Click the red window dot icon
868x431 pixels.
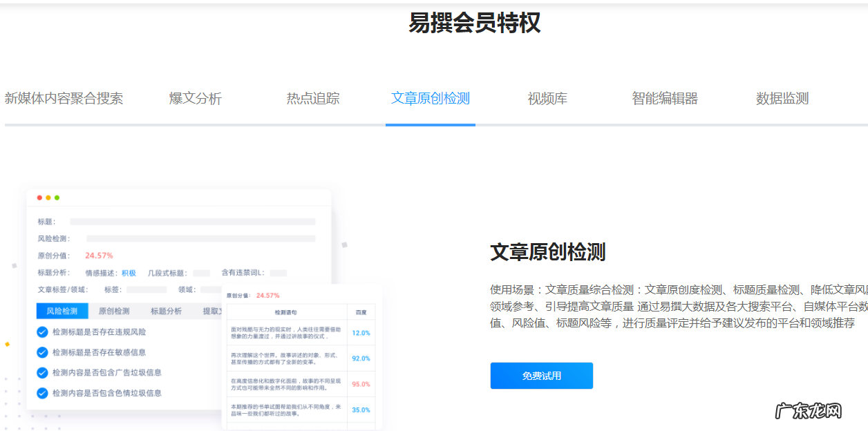[x=40, y=197]
